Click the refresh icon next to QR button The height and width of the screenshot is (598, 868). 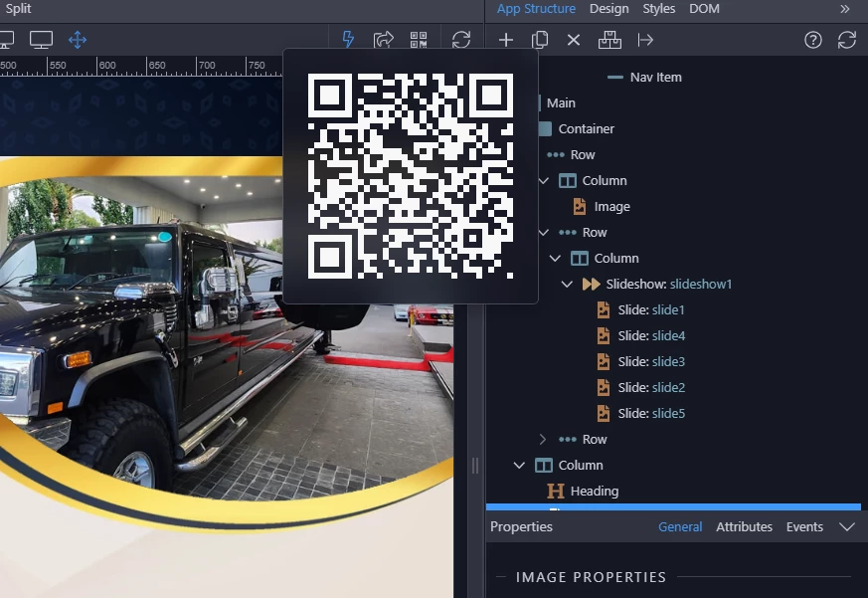pyautogui.click(x=461, y=40)
